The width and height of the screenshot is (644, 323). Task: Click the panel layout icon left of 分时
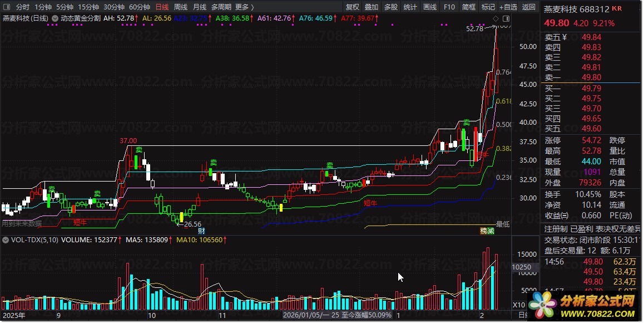click(x=7, y=7)
